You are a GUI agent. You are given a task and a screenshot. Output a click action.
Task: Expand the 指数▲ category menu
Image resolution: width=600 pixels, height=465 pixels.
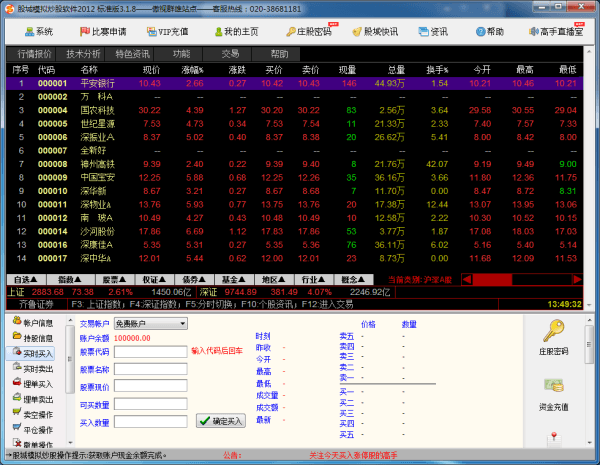70,280
